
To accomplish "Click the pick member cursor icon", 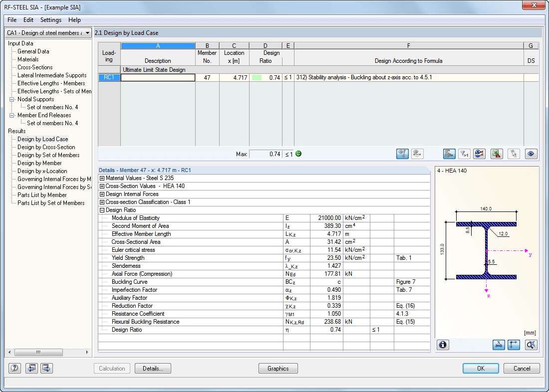I will pyautogui.click(x=514, y=154).
